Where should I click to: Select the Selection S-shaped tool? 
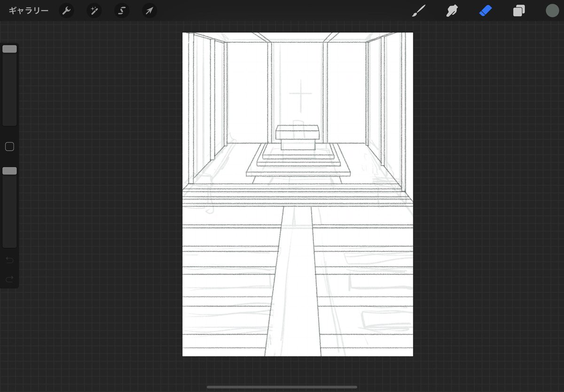(122, 10)
